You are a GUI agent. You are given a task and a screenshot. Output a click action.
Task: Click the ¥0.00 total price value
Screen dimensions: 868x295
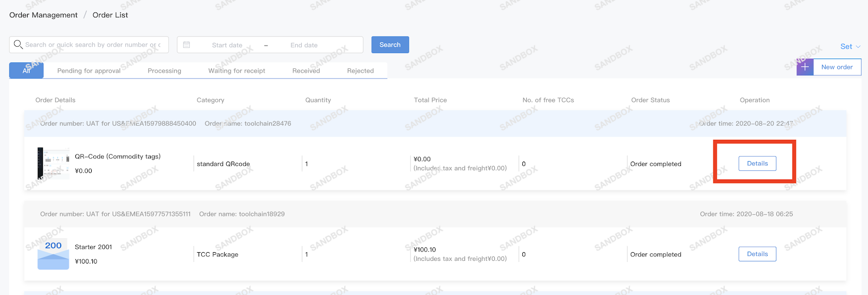click(x=422, y=159)
